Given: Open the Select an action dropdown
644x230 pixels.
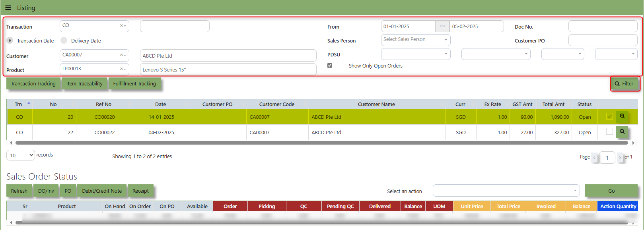Looking at the screenshot, I should tap(506, 191).
